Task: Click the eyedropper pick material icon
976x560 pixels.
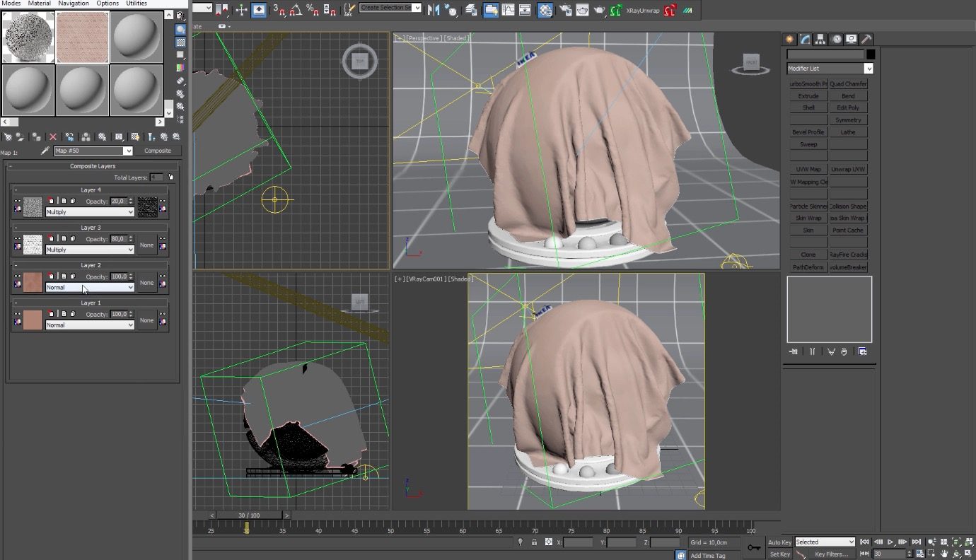Action: [x=45, y=151]
